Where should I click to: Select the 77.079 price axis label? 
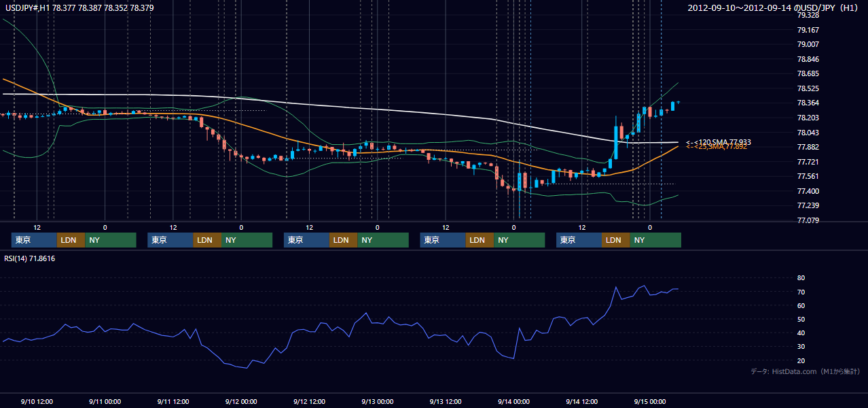pos(808,220)
